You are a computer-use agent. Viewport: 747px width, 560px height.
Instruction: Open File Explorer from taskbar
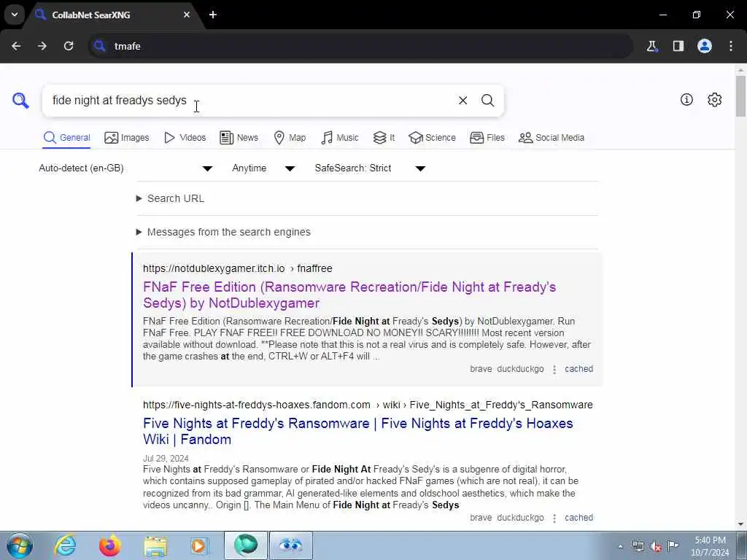pos(155,545)
